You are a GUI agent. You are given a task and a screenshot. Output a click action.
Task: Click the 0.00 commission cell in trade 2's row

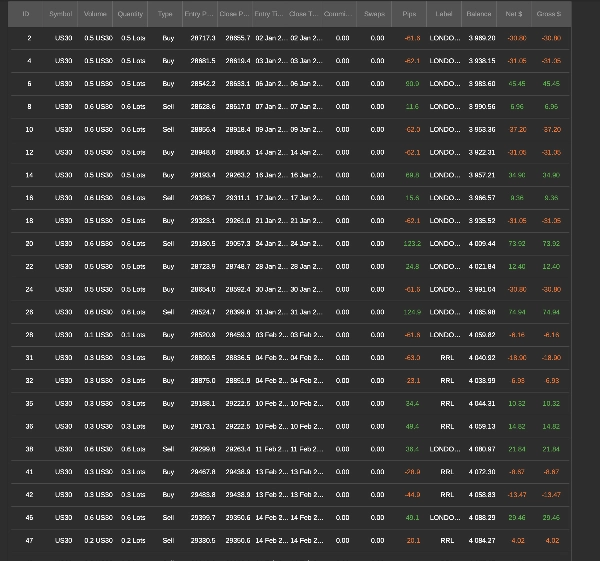click(342, 38)
